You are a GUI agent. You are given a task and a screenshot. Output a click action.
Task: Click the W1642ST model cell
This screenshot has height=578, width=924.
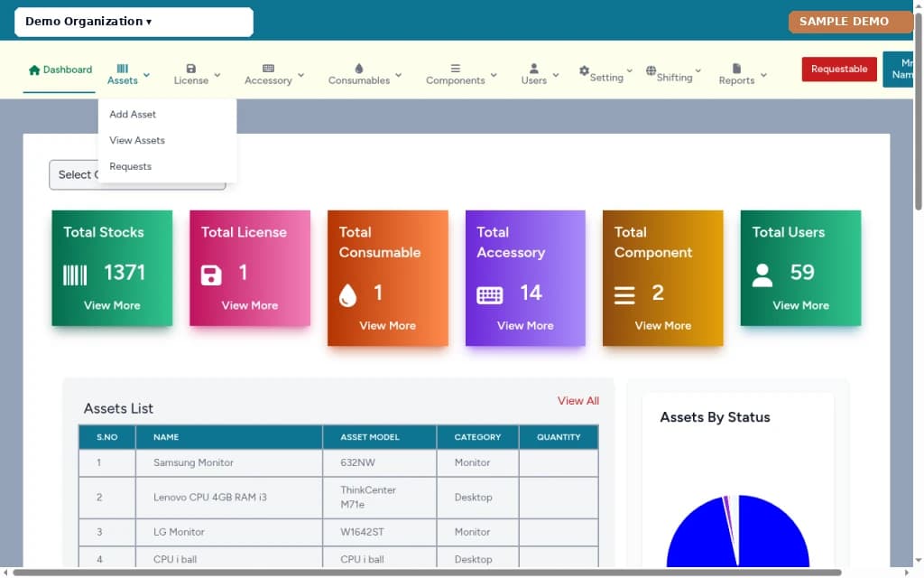[380, 532]
